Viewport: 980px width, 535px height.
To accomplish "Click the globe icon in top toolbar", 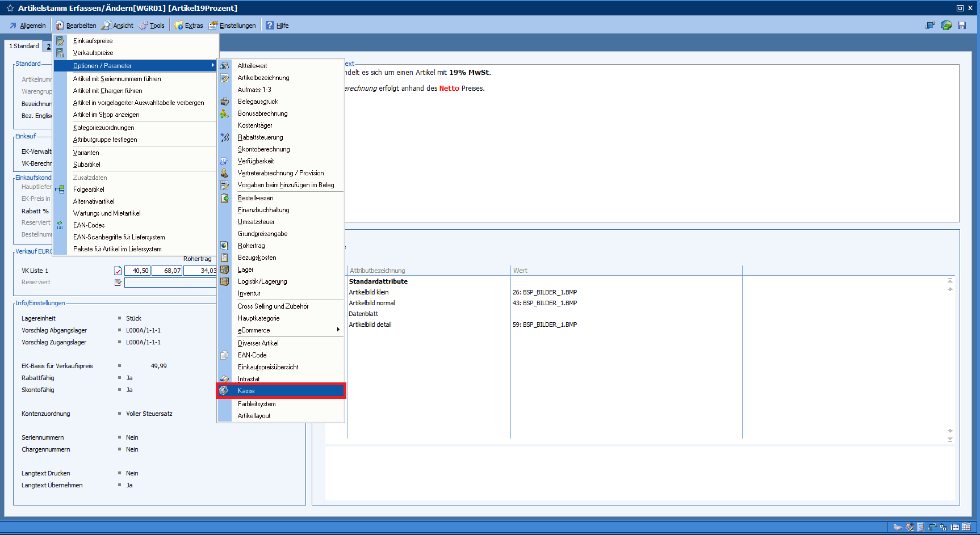I will coord(946,26).
